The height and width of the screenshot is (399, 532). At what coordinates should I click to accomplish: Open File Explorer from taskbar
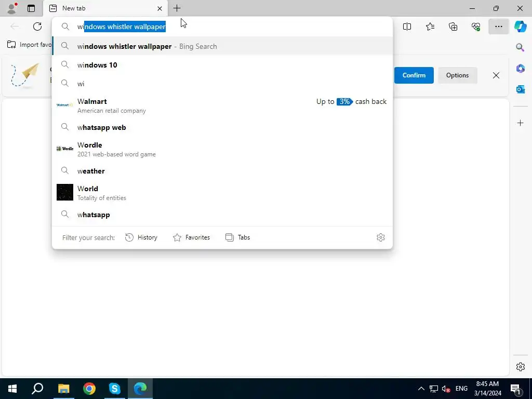click(63, 389)
